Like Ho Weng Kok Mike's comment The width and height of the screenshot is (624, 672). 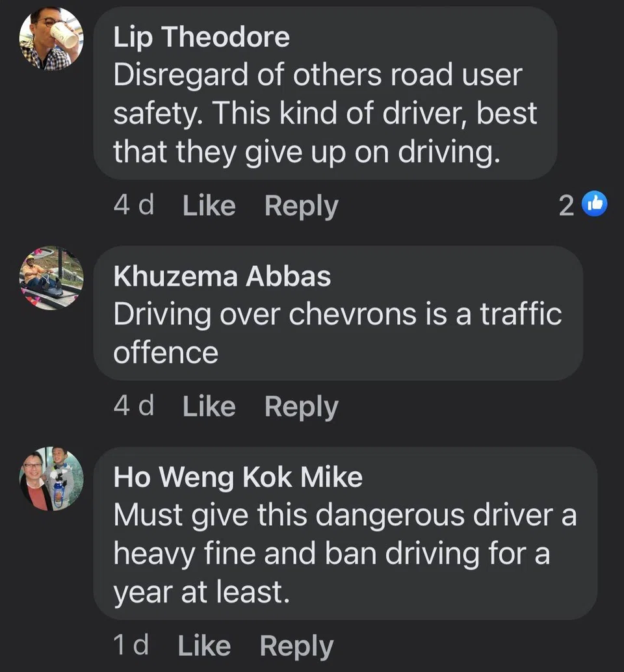(x=203, y=645)
